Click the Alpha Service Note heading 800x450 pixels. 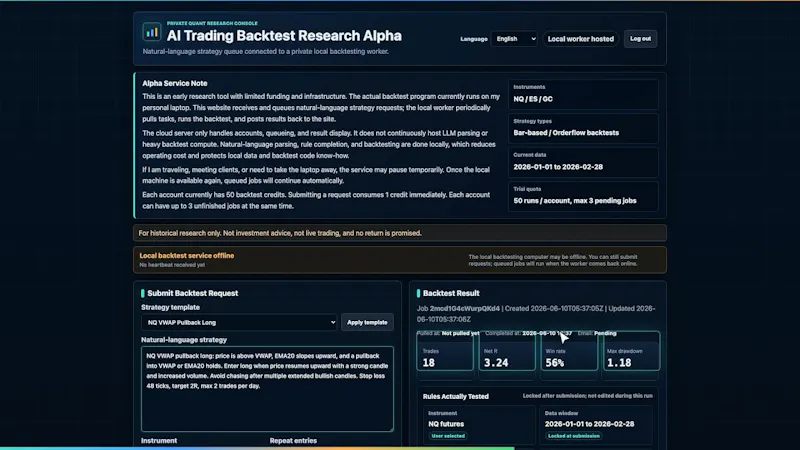tap(174, 83)
